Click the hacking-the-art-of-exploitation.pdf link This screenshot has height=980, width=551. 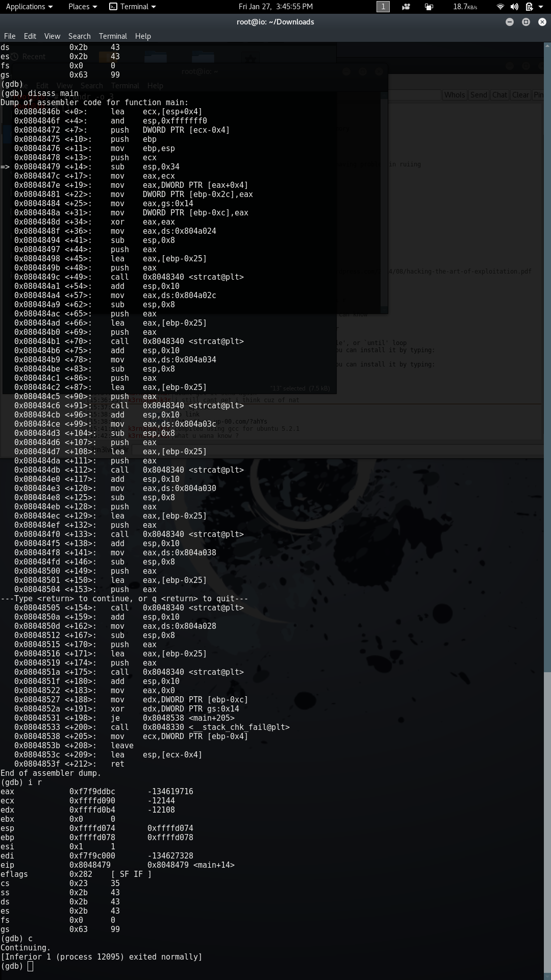[x=459, y=272]
